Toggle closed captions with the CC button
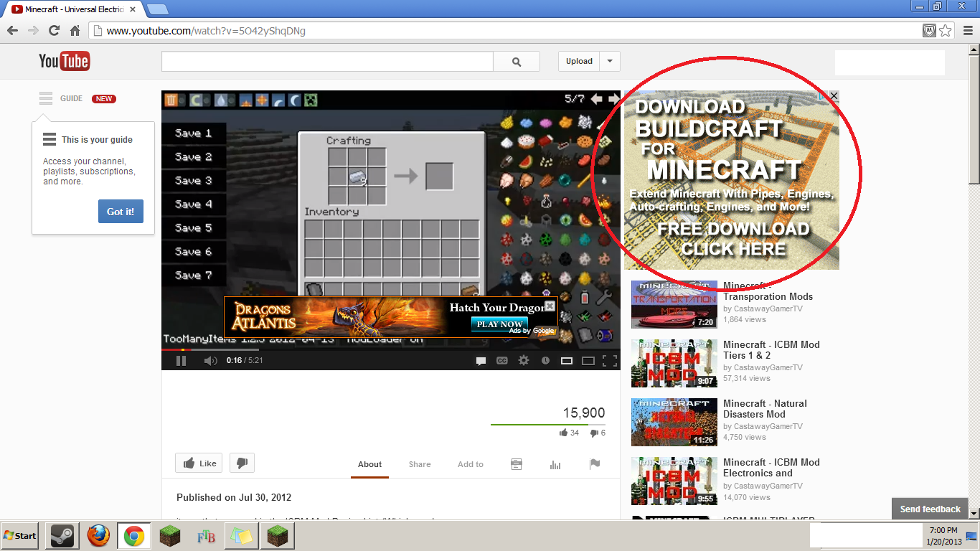This screenshot has height=551, width=980. pyautogui.click(x=502, y=361)
